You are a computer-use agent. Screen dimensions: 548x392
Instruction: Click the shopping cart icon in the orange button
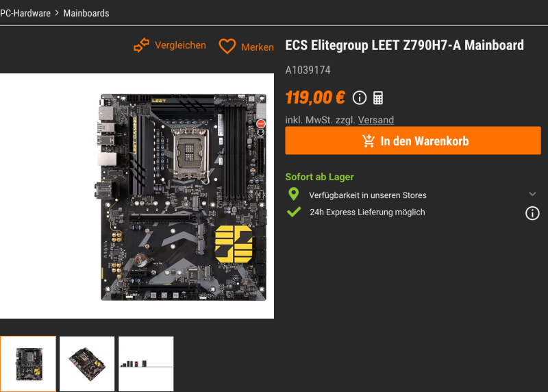369,141
